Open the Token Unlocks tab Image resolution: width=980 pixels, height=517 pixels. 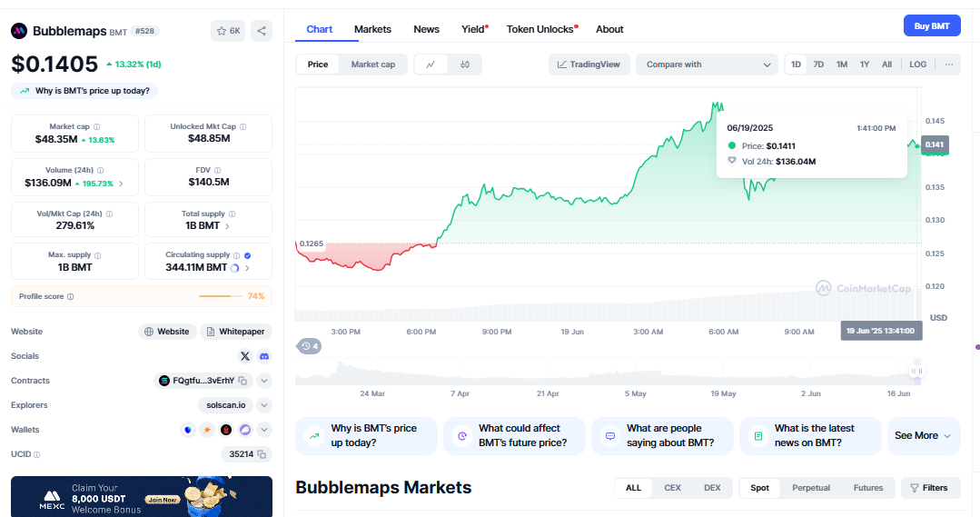click(x=541, y=29)
